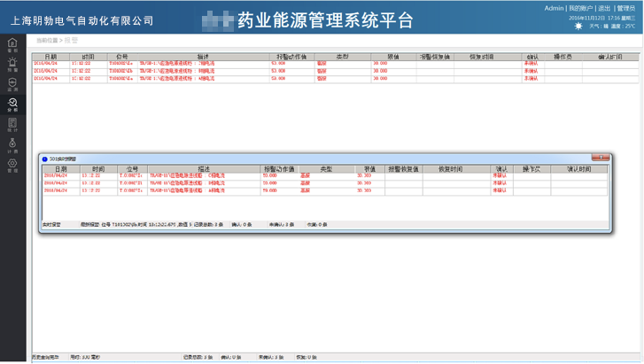644x364 pixels.
Task: Click the blue icon in popup title bar
Action: pos(45,159)
